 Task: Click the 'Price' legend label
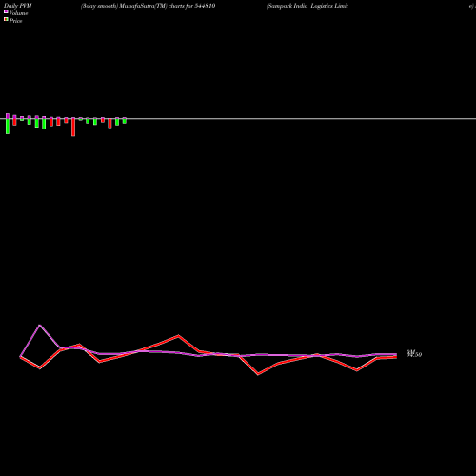[x=15, y=21]
